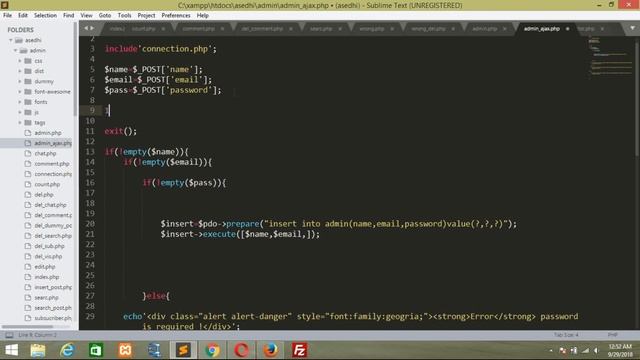640x360 pixels.
Task: Open the Tools menu
Action: [x=124, y=16]
